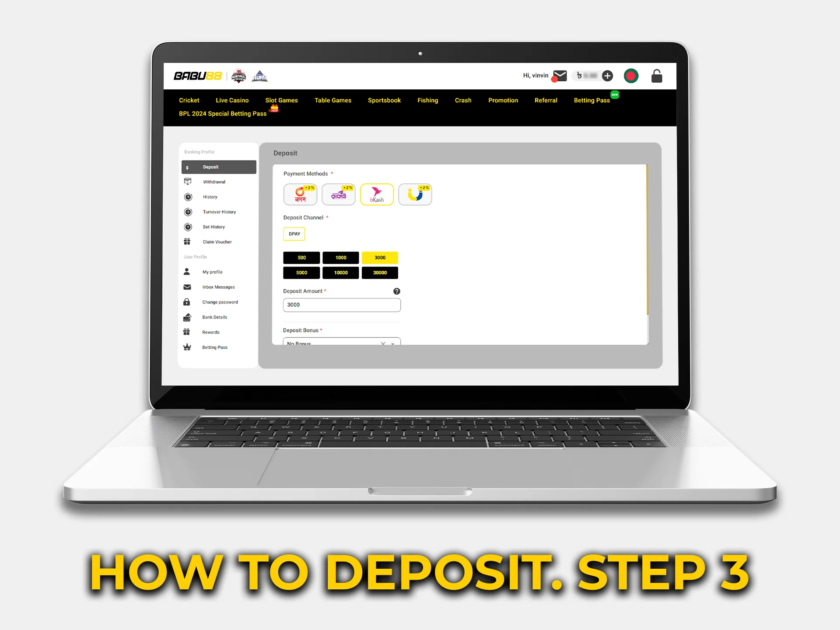Select the DPAY deposit channel
The image size is (840, 630).
pos(294,233)
